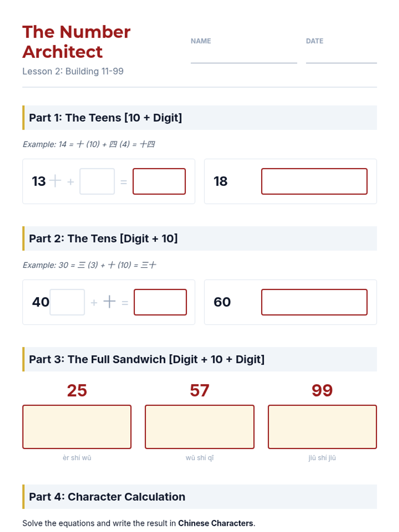
Task: Click the NAME input line
Action: pyautogui.click(x=244, y=56)
